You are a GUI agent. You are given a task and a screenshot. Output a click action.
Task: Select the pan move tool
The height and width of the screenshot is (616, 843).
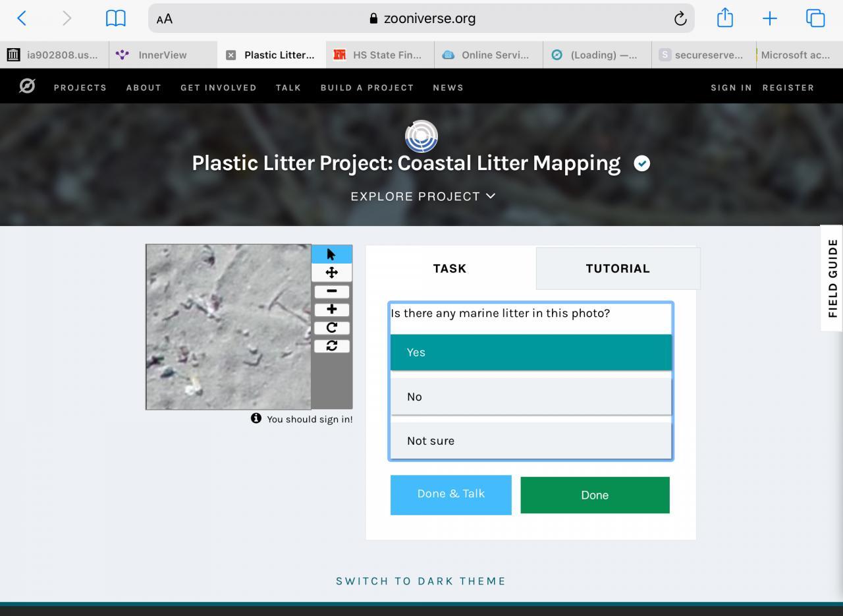point(331,273)
